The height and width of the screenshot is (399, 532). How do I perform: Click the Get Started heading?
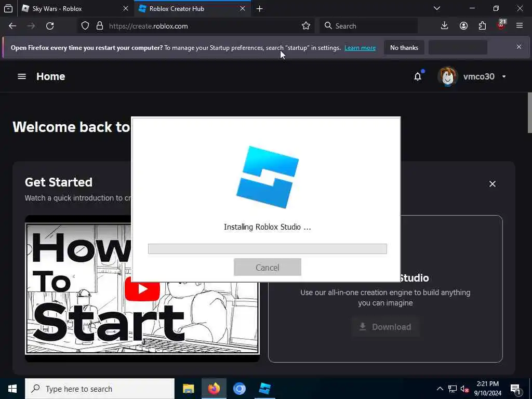point(59,182)
